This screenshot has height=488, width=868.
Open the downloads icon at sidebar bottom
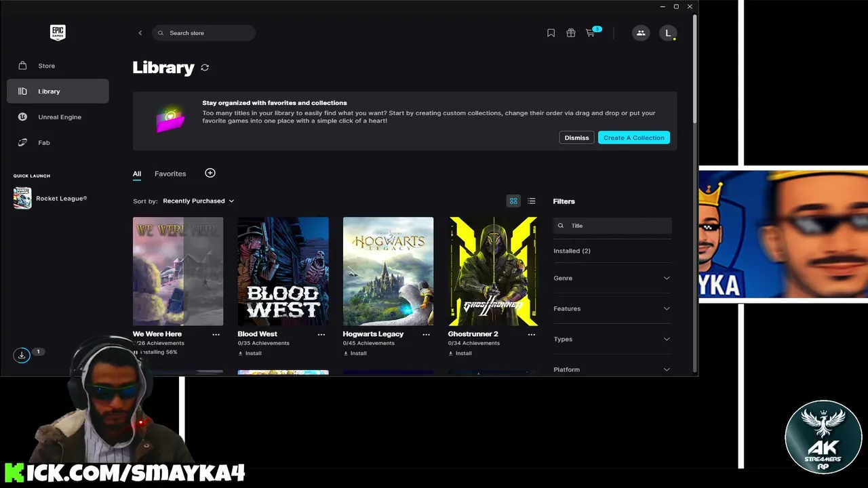tap(22, 355)
